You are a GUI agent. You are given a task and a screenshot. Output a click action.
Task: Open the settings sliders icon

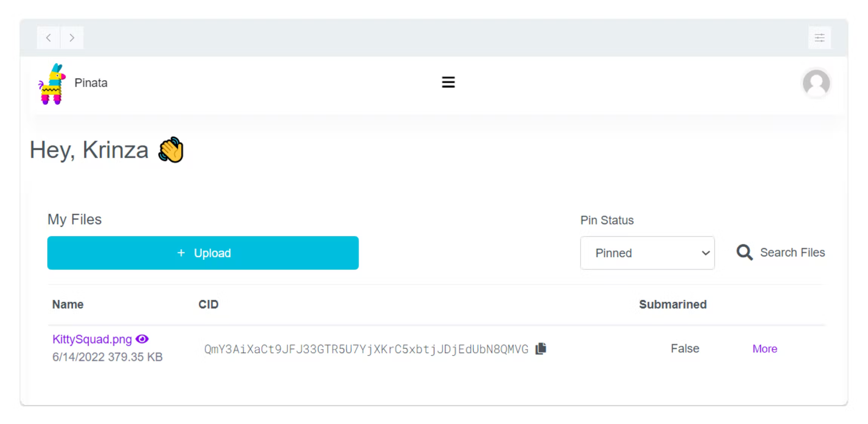pyautogui.click(x=819, y=38)
